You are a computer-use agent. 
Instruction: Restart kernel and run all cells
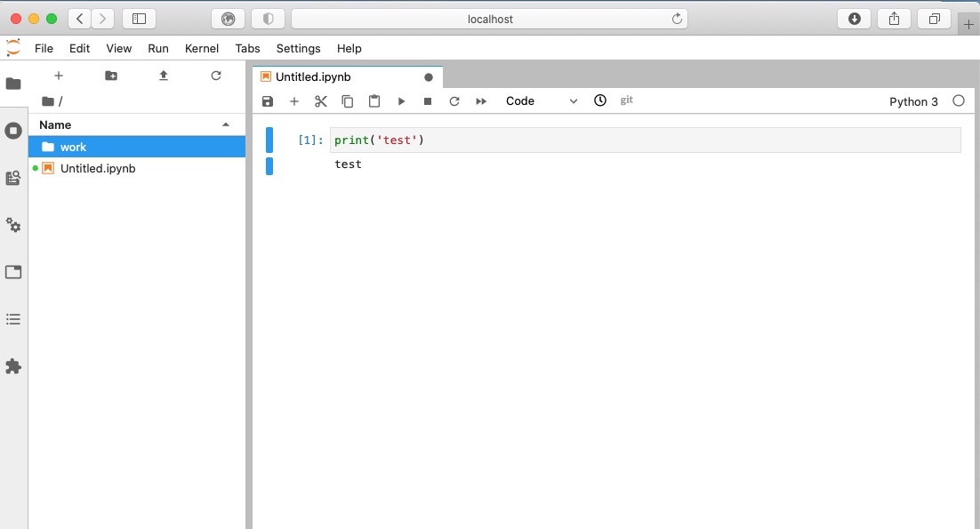[481, 101]
